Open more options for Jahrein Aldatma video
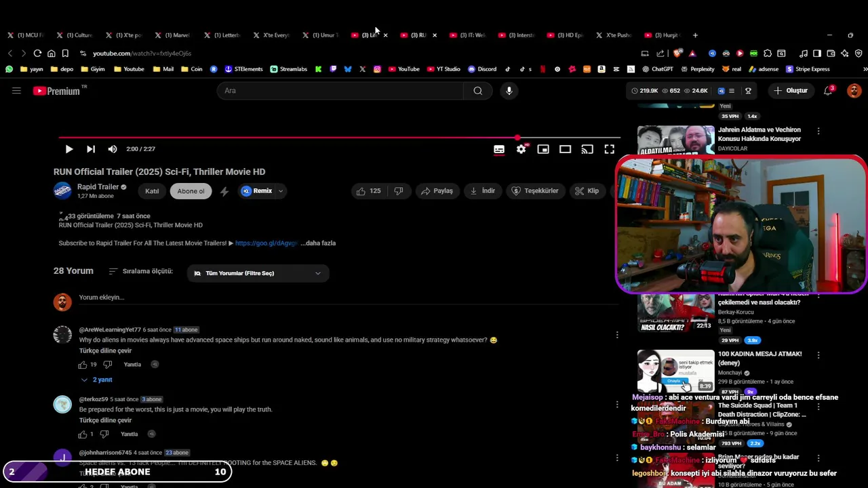 point(818,131)
